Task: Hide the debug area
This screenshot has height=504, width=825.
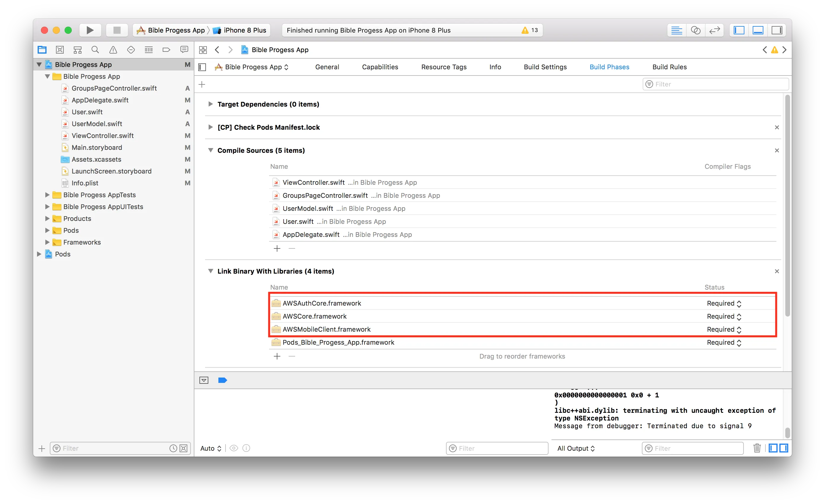Action: (204, 380)
